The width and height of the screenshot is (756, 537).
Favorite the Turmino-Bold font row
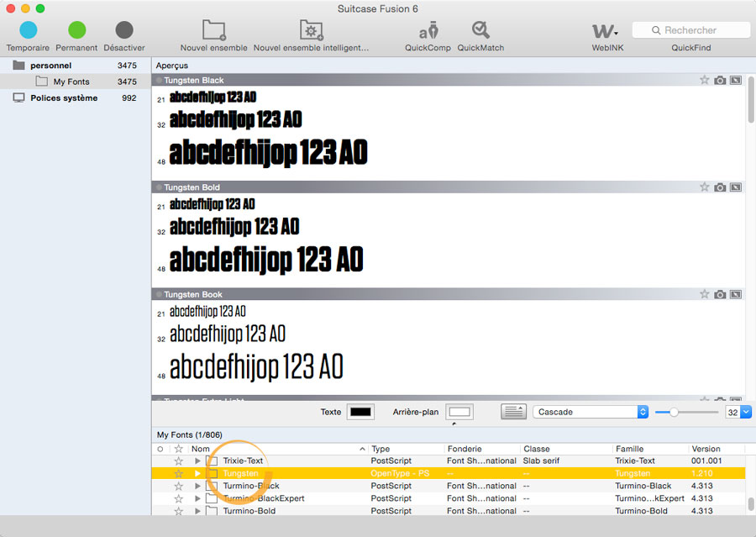(x=178, y=510)
